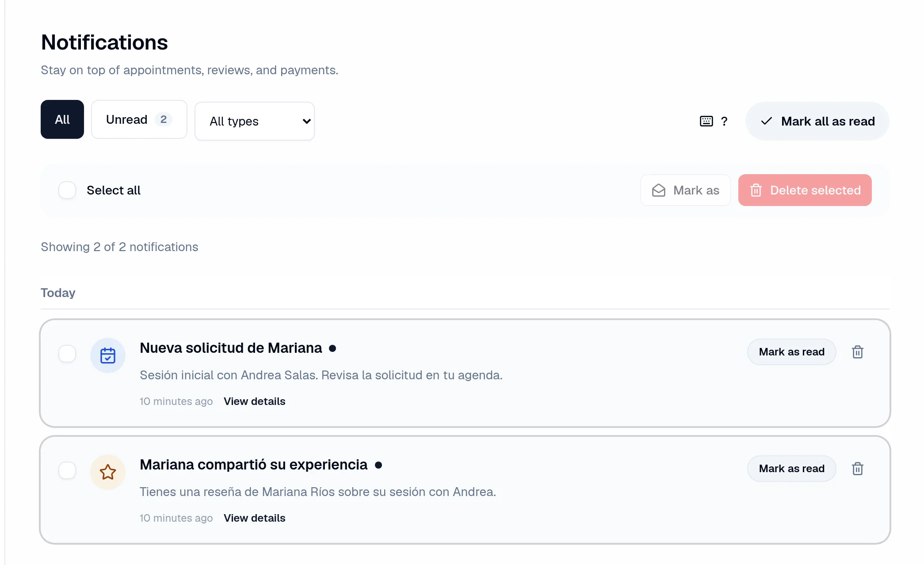924x565 pixels.
Task: Delete the Mariana compartió su experiencia notification
Action: 857,469
